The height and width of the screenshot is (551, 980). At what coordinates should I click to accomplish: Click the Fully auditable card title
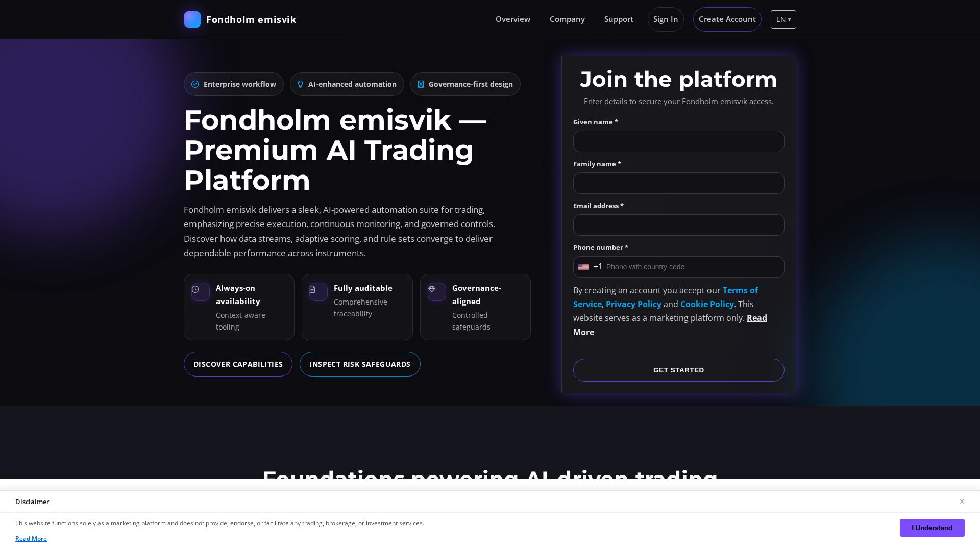363,288
